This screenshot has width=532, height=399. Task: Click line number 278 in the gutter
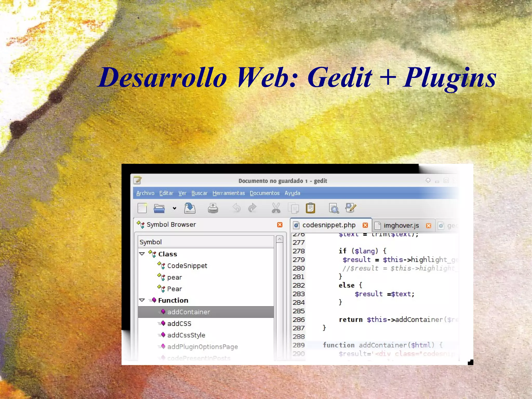[x=298, y=251]
